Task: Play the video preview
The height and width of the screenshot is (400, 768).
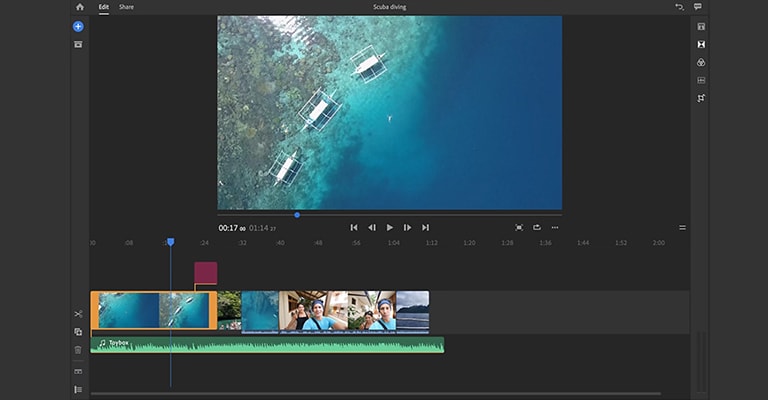Action: [x=390, y=227]
